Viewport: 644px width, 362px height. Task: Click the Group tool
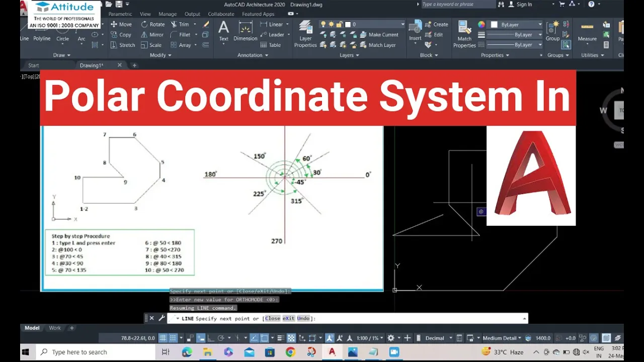coord(552,31)
